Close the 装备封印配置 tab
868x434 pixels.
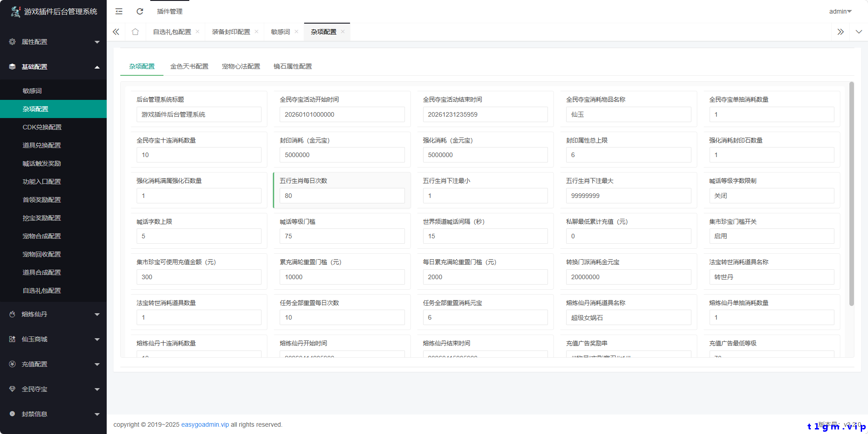pos(256,32)
